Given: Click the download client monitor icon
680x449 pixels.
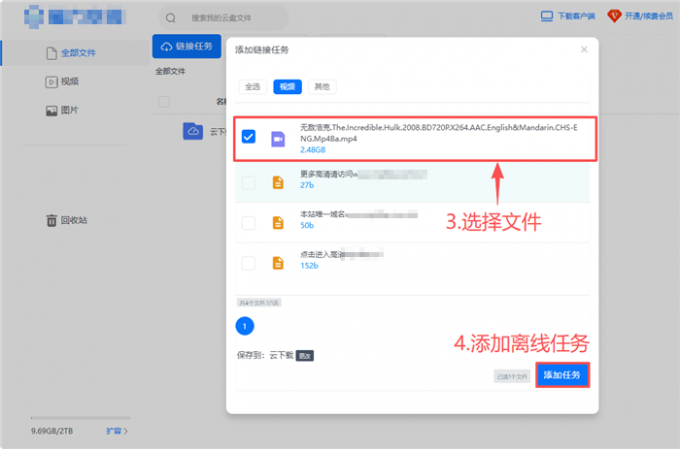Looking at the screenshot, I should click(x=546, y=16).
